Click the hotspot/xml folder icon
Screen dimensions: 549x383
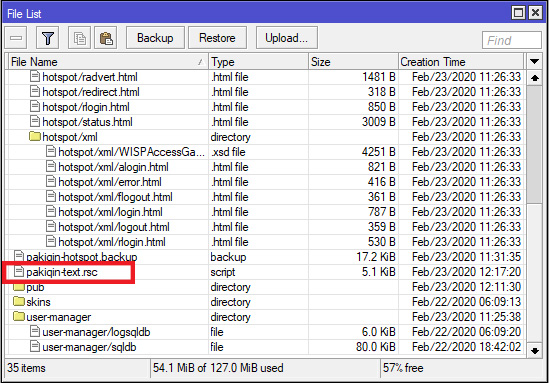point(35,136)
